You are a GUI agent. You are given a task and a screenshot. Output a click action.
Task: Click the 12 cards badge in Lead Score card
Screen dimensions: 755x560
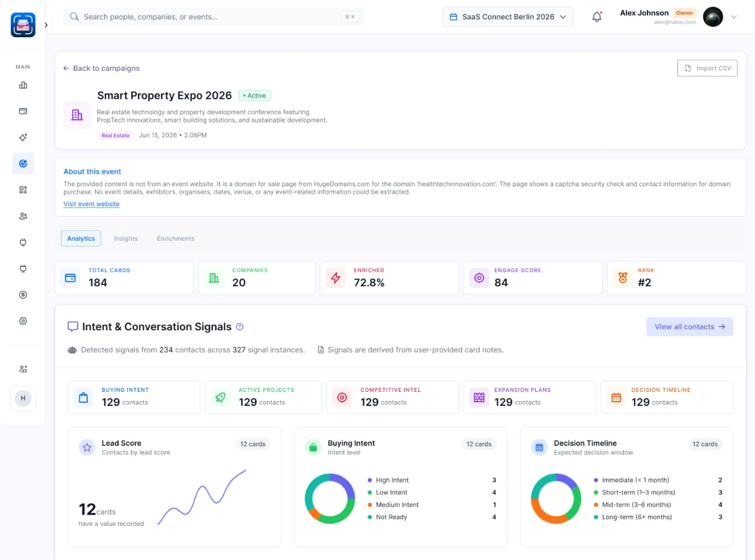(x=253, y=444)
